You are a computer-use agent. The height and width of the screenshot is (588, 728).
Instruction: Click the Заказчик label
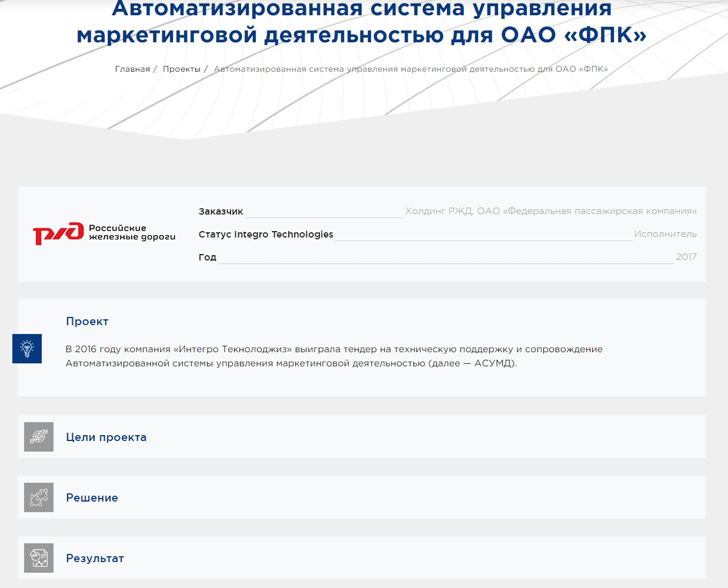(221, 212)
